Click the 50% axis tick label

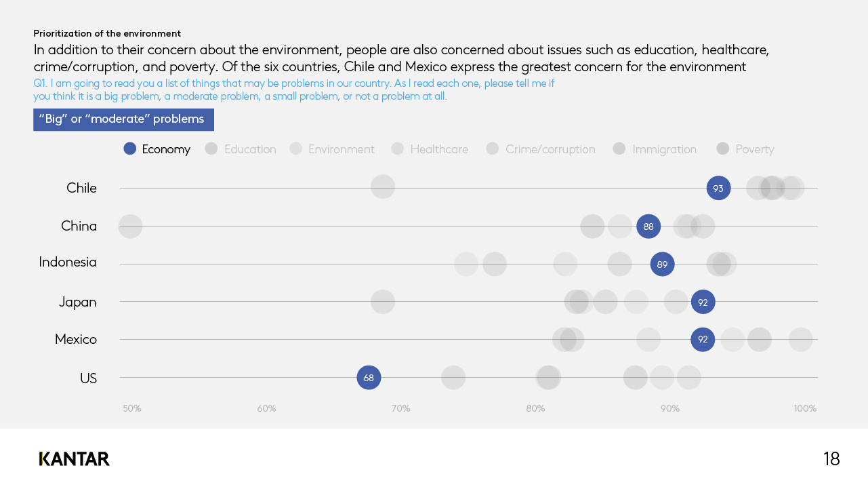[131, 408]
